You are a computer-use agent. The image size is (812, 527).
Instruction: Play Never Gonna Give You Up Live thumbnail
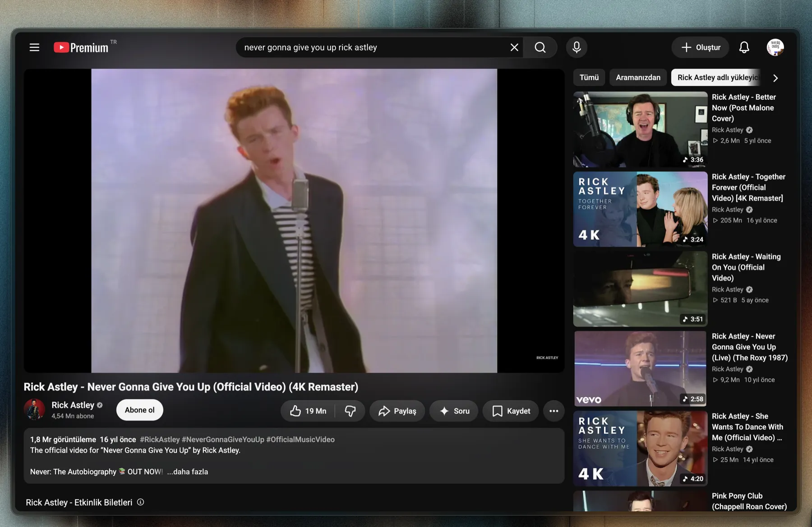tap(640, 369)
